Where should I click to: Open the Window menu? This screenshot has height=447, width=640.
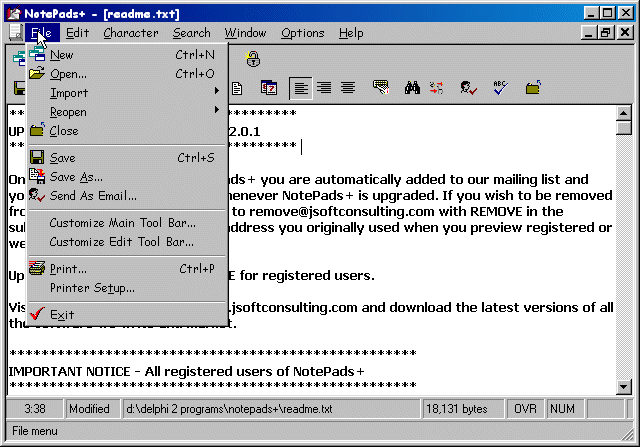(x=245, y=33)
